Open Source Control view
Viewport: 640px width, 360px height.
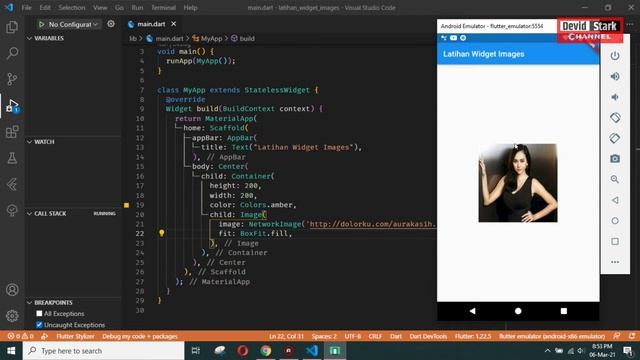12,79
